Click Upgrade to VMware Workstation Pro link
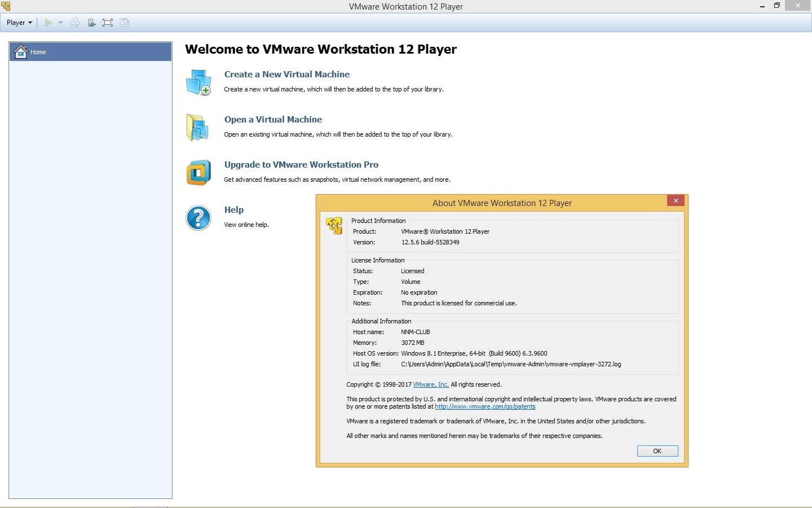 click(301, 164)
